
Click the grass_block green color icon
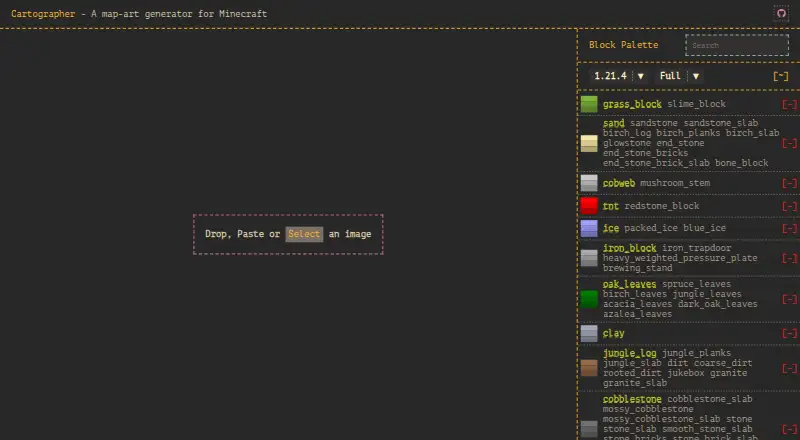pyautogui.click(x=589, y=104)
